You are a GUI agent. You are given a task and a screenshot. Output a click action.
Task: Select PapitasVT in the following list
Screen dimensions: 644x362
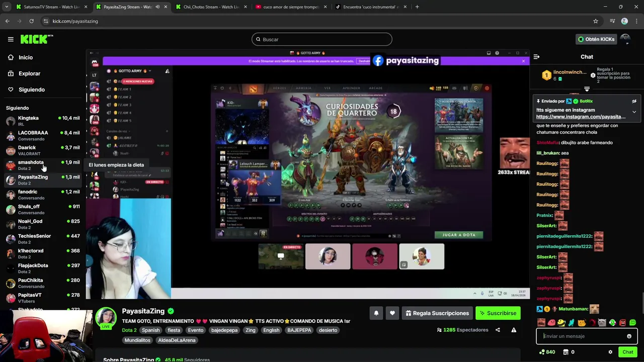click(x=43, y=298)
